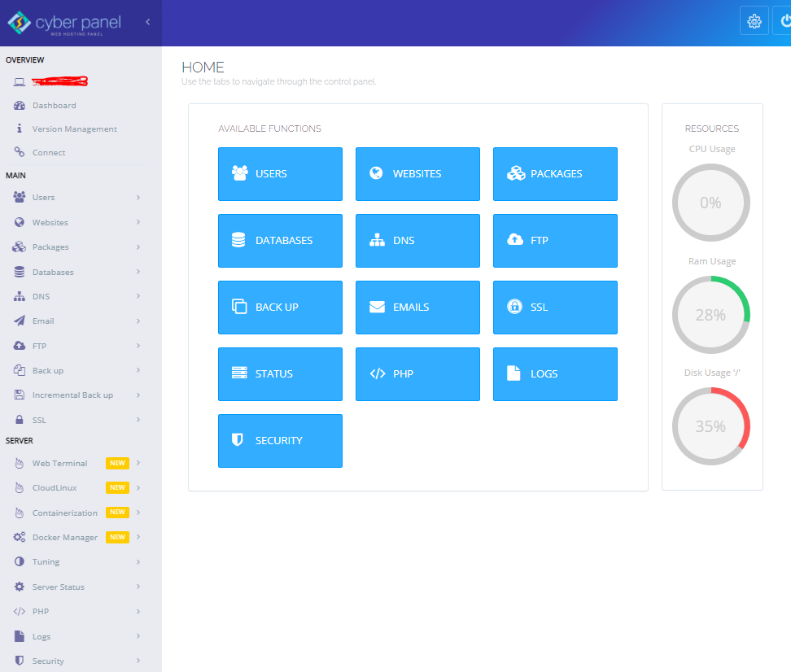Click the Dashboard gauge icon in sidebar
The image size is (791, 672).
[x=20, y=106]
